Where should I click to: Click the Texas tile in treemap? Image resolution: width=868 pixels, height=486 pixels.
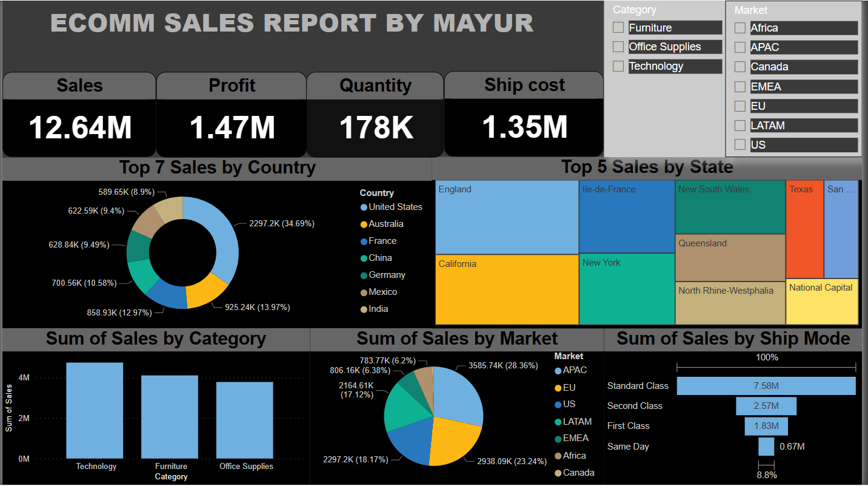[804, 229]
